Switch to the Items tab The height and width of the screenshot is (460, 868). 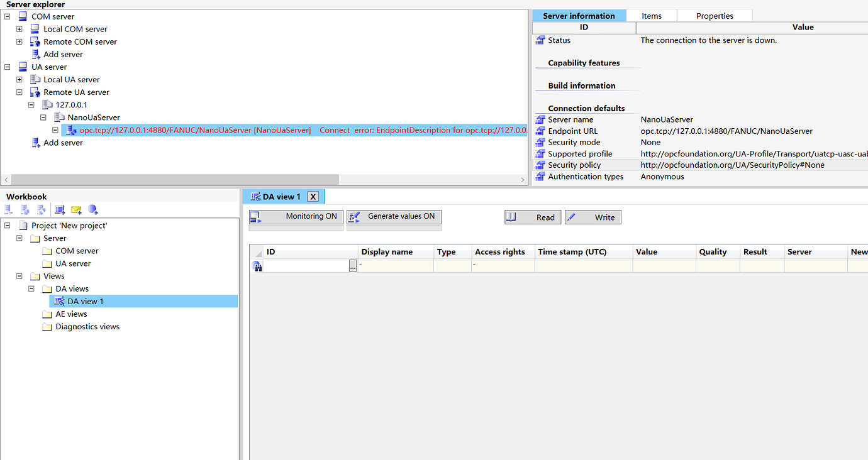pyautogui.click(x=652, y=15)
